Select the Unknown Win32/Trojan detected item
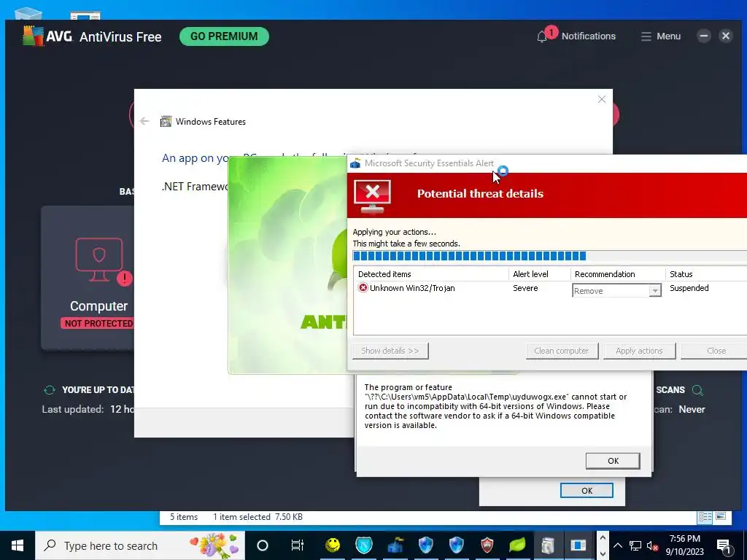Image resolution: width=747 pixels, height=560 pixels. pos(412,288)
